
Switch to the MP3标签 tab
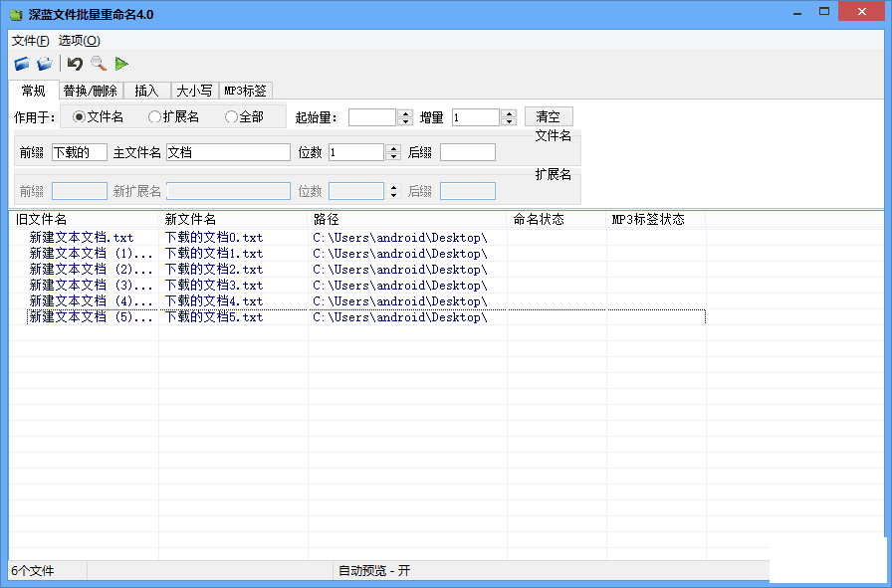click(246, 91)
